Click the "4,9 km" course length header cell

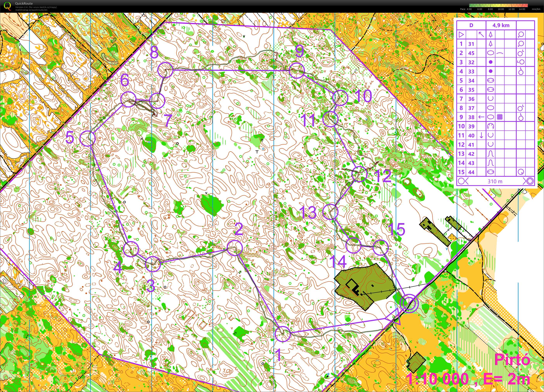pyautogui.click(x=501, y=25)
